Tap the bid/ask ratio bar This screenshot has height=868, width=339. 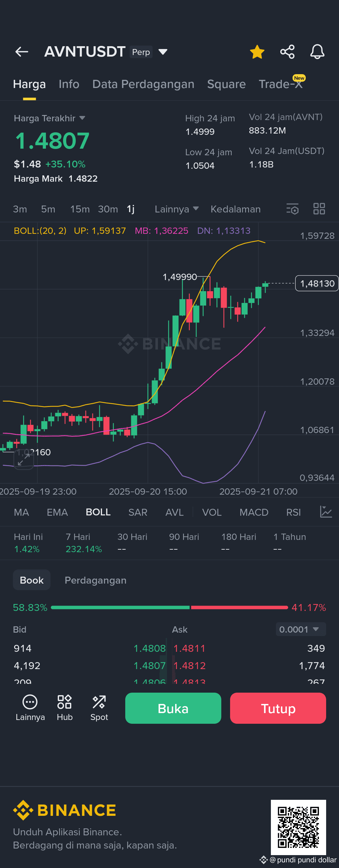pyautogui.click(x=169, y=607)
